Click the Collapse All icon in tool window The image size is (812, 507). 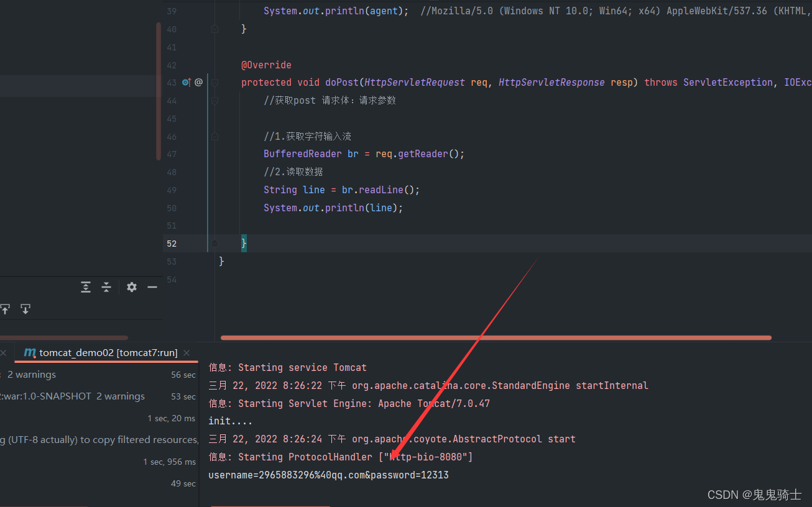click(x=106, y=287)
